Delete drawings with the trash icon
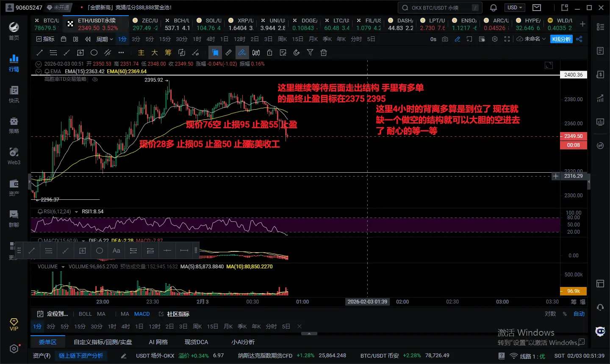Viewport: 610px width, 364px height. coord(324,52)
